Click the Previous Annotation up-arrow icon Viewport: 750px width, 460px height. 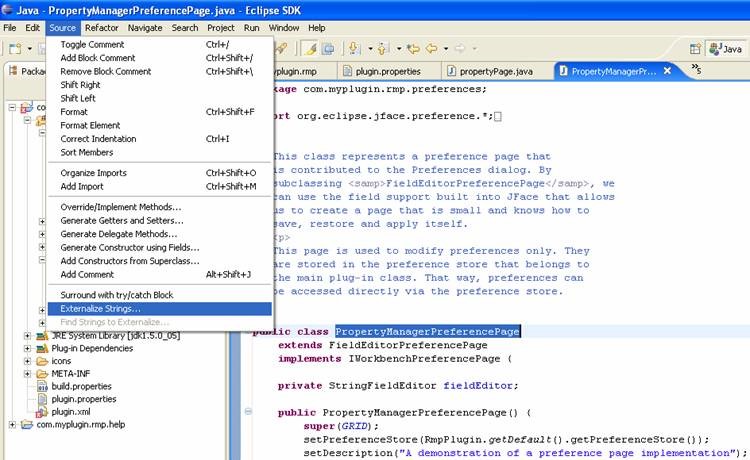tap(382, 48)
